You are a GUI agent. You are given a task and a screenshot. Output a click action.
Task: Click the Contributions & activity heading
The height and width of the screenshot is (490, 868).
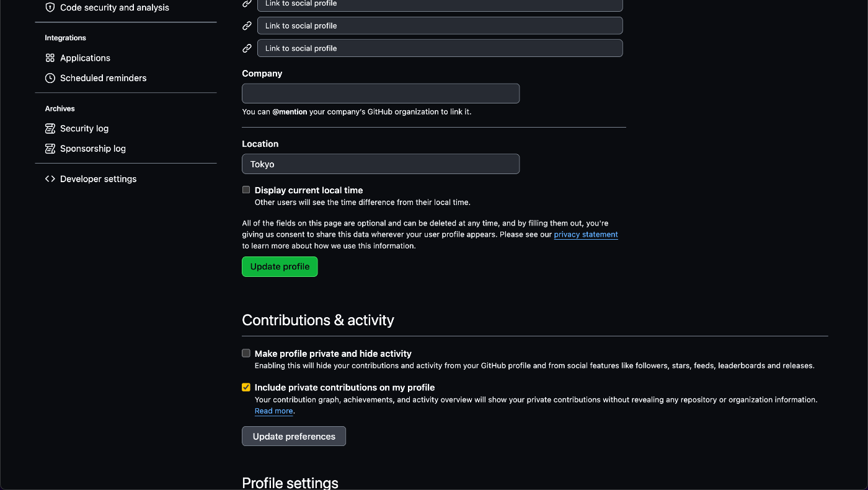coord(318,320)
